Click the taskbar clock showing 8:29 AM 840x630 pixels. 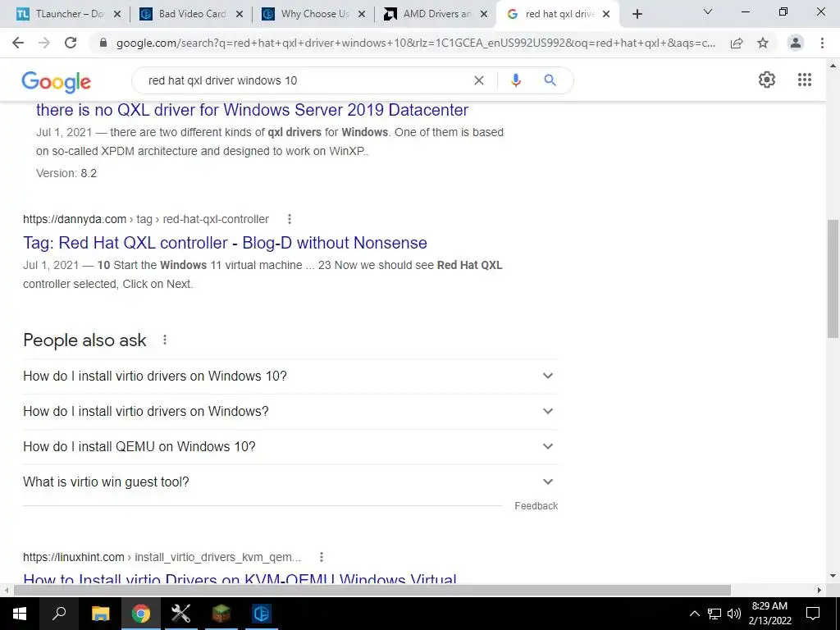[769, 614]
